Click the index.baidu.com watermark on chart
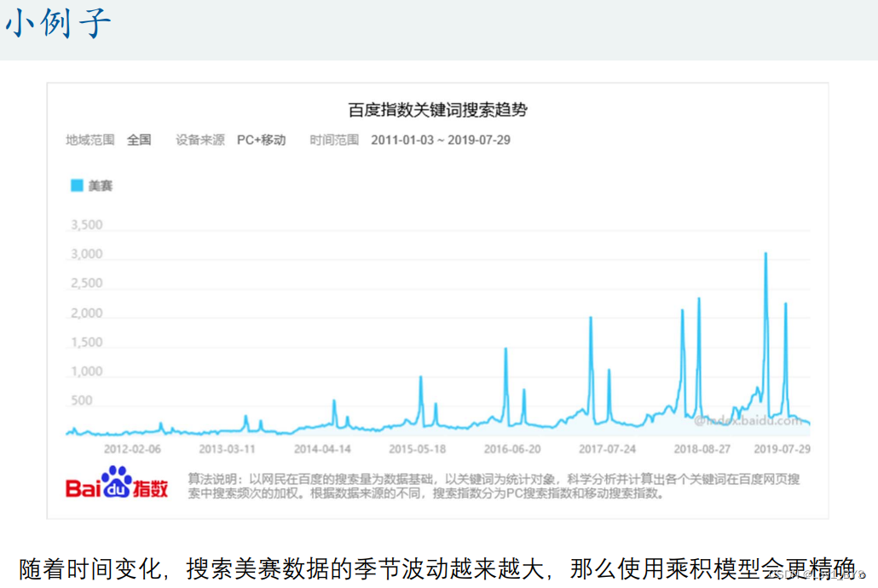 (736, 419)
